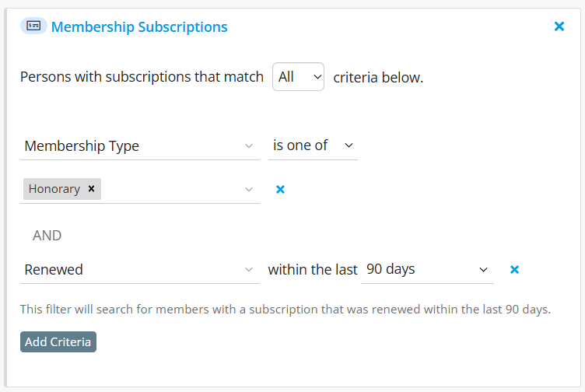Viewport: 585px width, 392px height.
Task: Select the Renewed field text
Action: point(54,269)
